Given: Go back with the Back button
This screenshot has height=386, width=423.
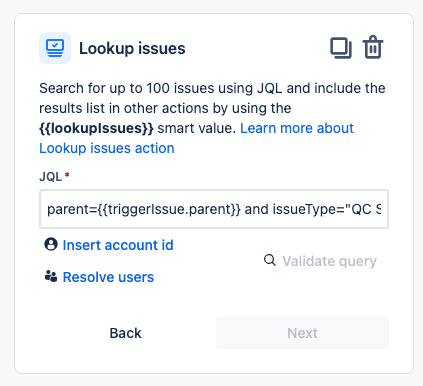Looking at the screenshot, I should point(126,333).
